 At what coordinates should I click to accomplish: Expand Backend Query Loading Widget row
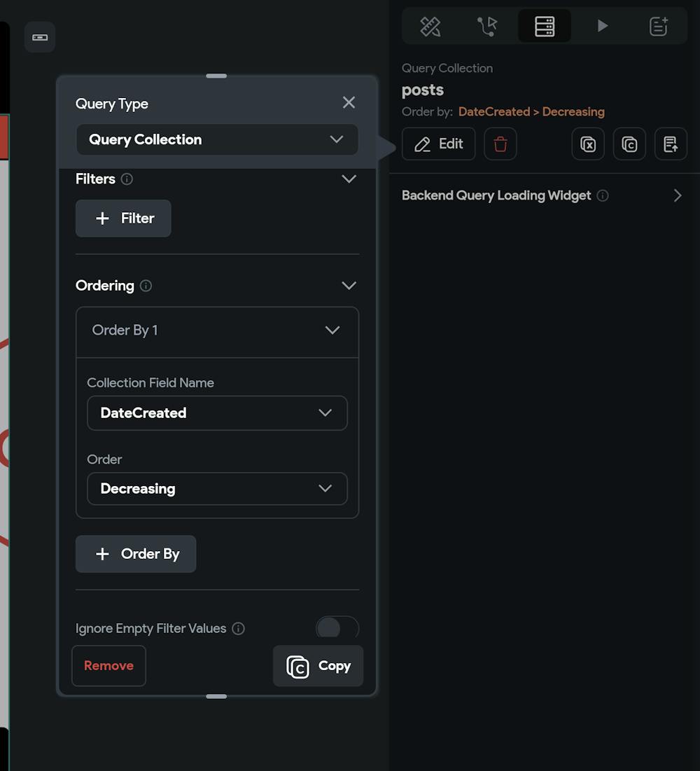677,195
